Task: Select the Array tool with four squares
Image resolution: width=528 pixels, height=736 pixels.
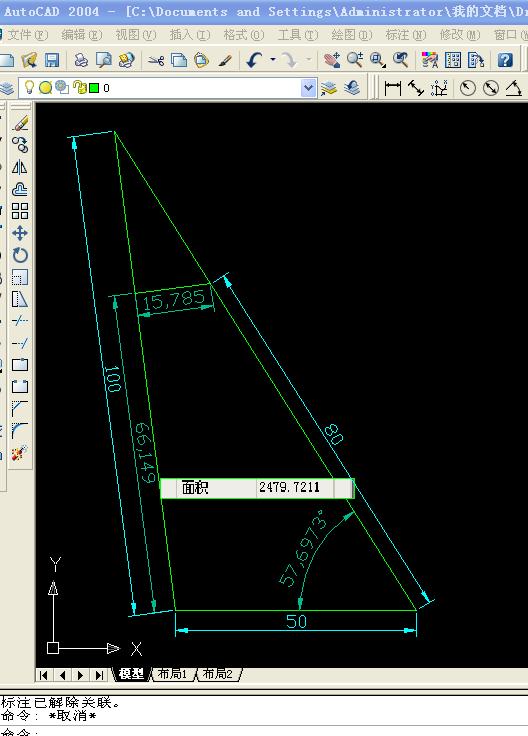Action: coord(20,211)
